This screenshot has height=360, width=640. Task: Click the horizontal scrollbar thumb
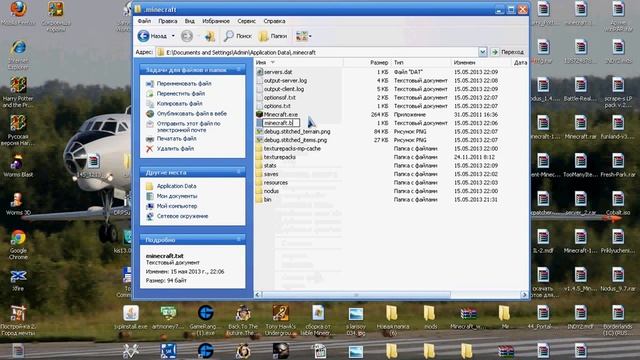click(x=356, y=295)
